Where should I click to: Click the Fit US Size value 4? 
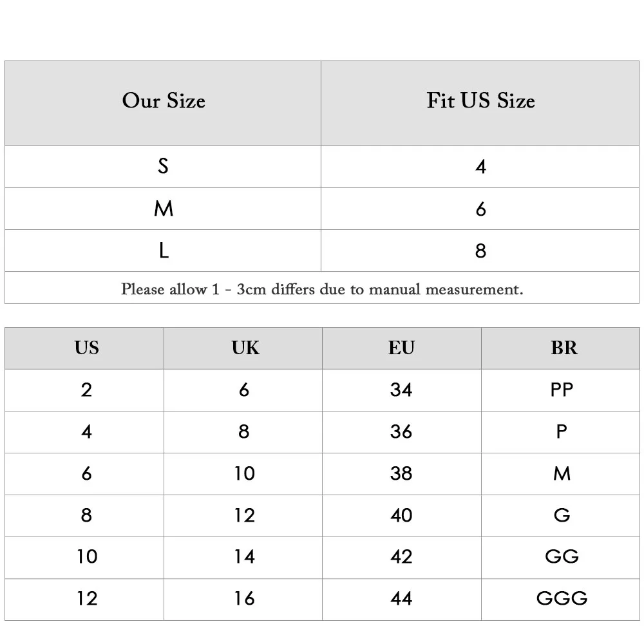(x=480, y=166)
